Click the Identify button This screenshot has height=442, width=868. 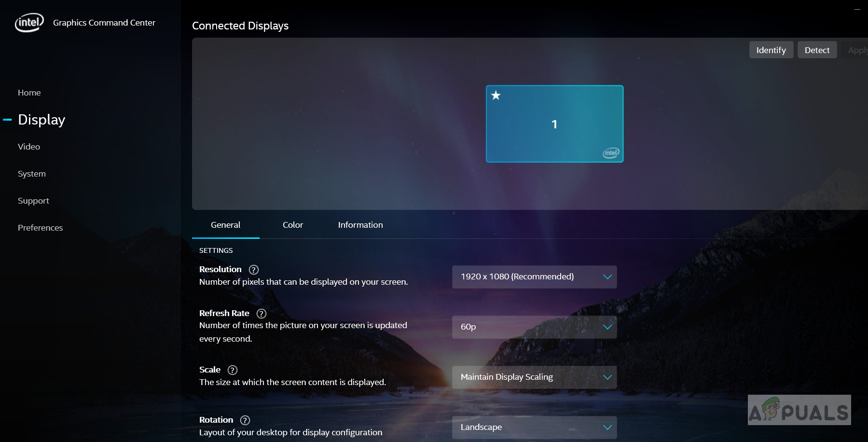771,50
